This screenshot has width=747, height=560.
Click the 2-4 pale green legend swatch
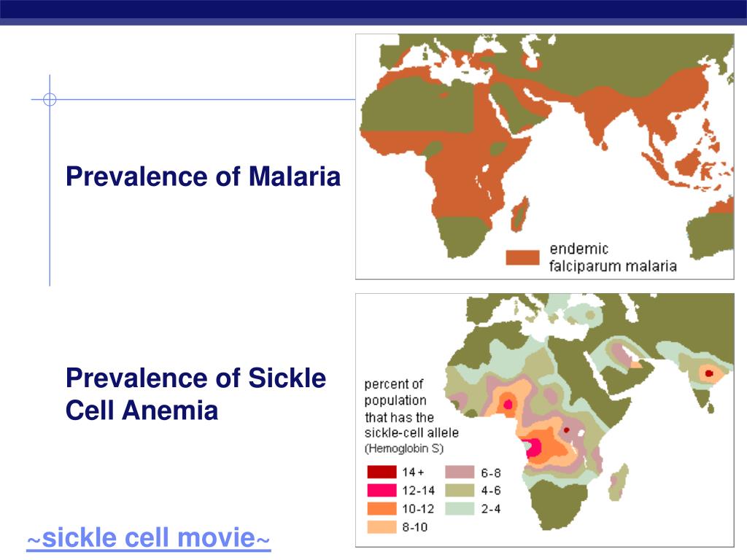tap(460, 508)
